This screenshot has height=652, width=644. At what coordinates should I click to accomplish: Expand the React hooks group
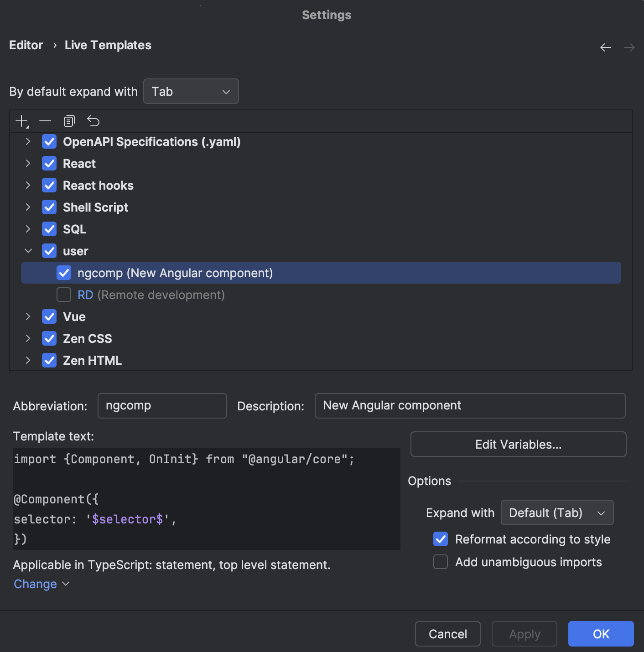coord(28,186)
